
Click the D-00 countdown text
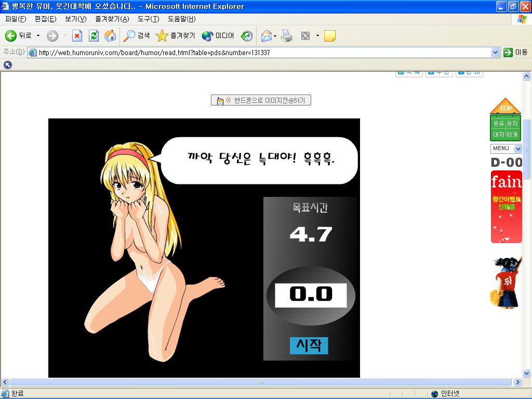pos(507,163)
